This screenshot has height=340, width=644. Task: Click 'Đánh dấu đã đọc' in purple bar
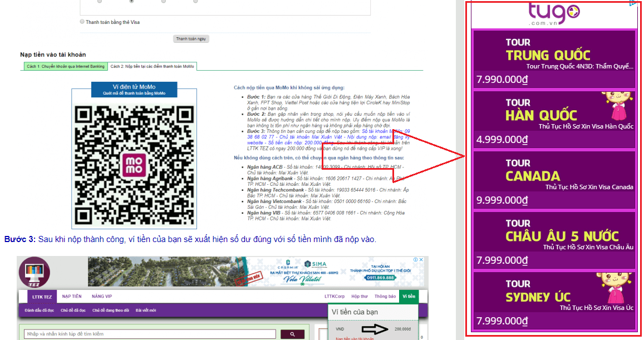pos(39,311)
